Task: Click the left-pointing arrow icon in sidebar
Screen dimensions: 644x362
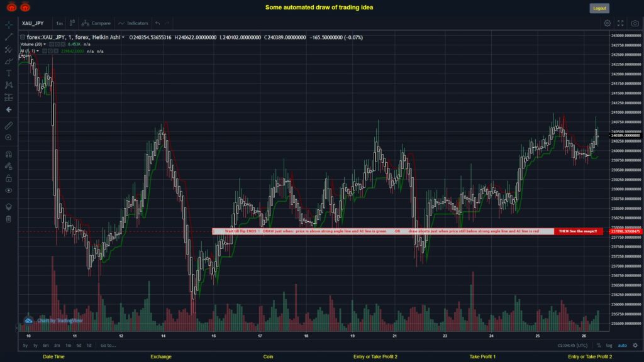Action: click(9, 109)
